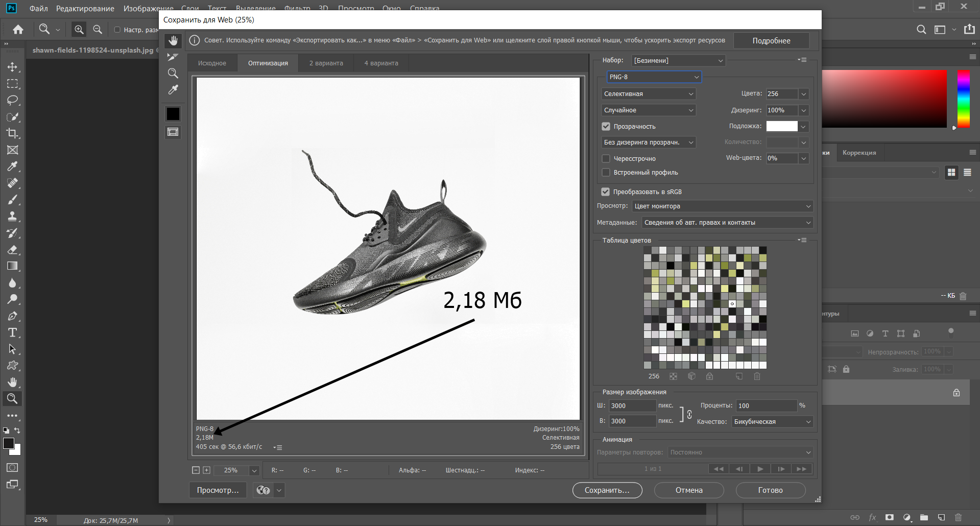Open the Без дизеринга прозрачн. dropdown
Image resolution: width=980 pixels, height=526 pixels.
649,142
